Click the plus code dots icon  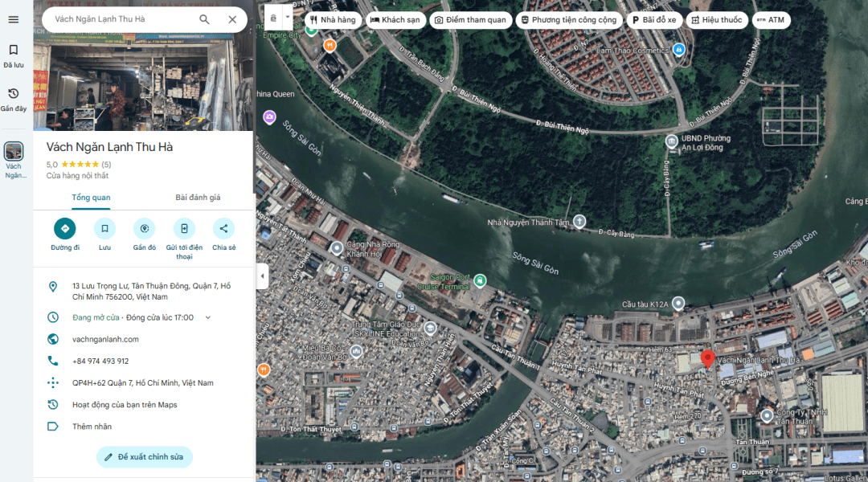pyautogui.click(x=52, y=382)
